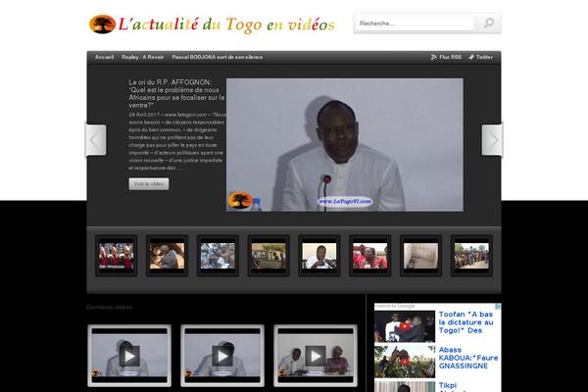The width and height of the screenshot is (588, 392).
Task: Play the first video under Dernières vidéos
Action: 129,356
